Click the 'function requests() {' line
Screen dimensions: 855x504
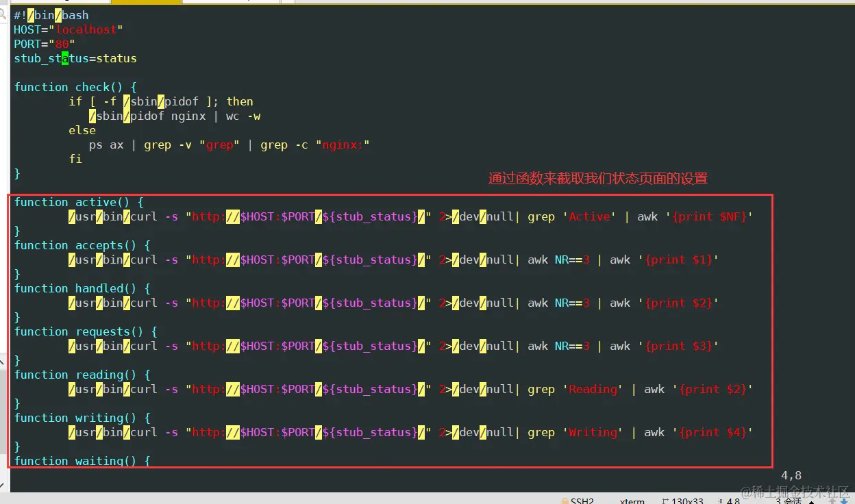86,331
